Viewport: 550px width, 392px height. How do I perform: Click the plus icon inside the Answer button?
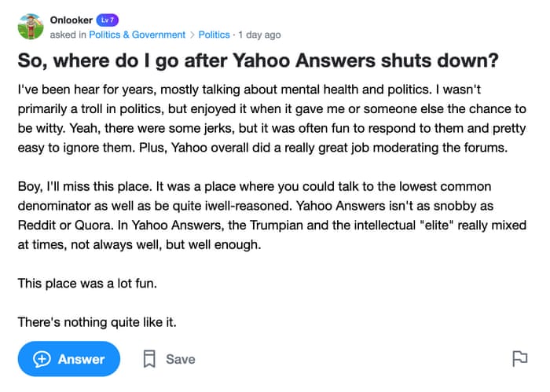coord(42,359)
